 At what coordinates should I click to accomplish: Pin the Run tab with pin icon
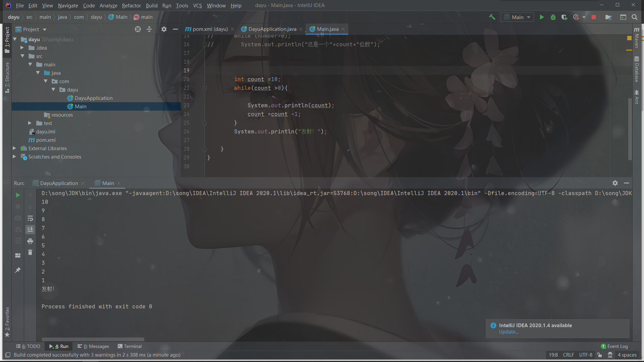[18, 270]
